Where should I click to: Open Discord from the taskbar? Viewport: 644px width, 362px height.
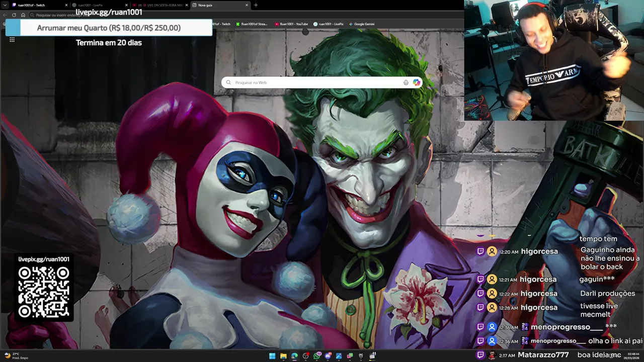[x=328, y=356]
